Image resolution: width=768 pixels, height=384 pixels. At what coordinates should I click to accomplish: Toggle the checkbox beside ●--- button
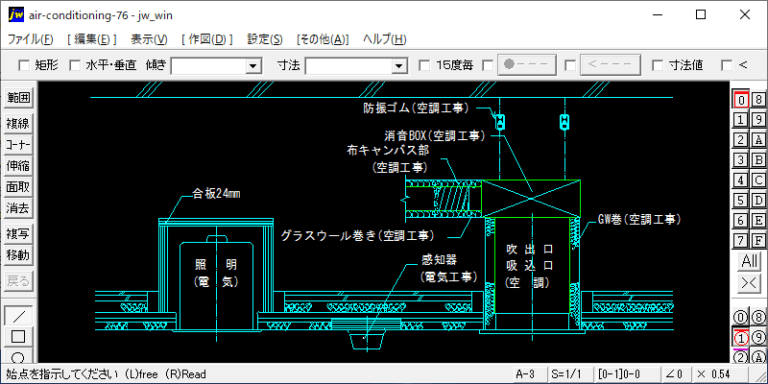click(x=488, y=65)
